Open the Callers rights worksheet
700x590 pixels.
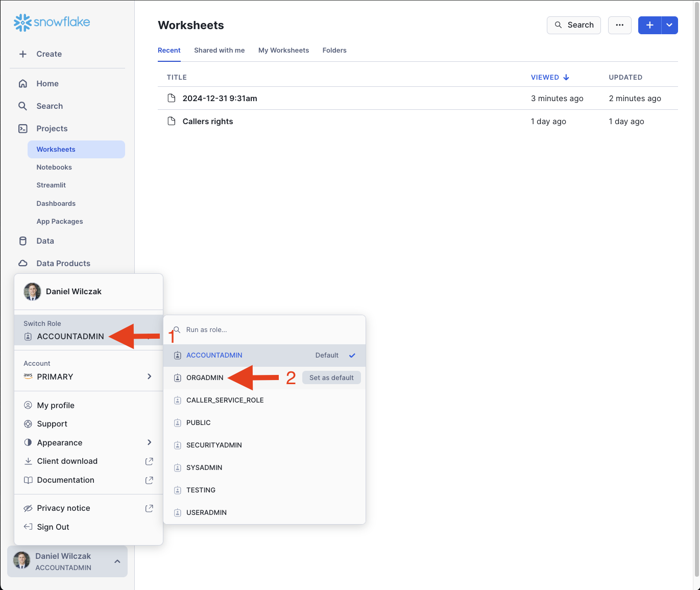pyautogui.click(x=208, y=122)
